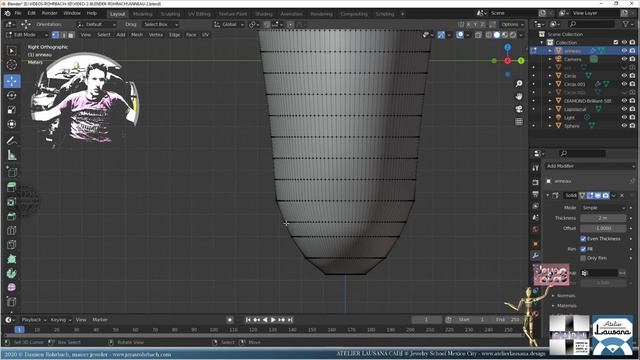Select the Annotate tool
The image size is (640, 360).
12,141
